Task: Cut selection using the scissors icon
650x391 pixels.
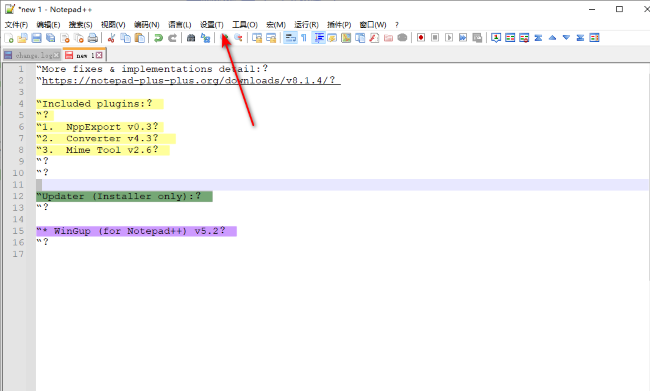Action: [111, 38]
